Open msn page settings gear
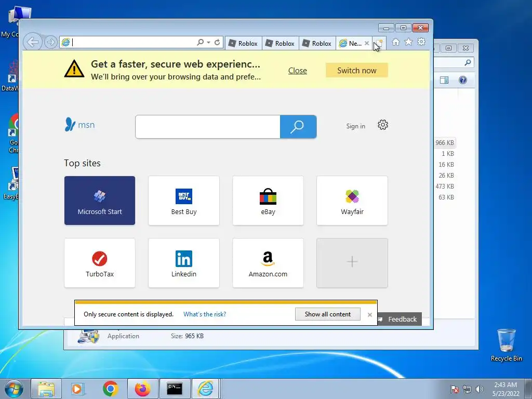This screenshot has width=532, height=399. (x=383, y=125)
